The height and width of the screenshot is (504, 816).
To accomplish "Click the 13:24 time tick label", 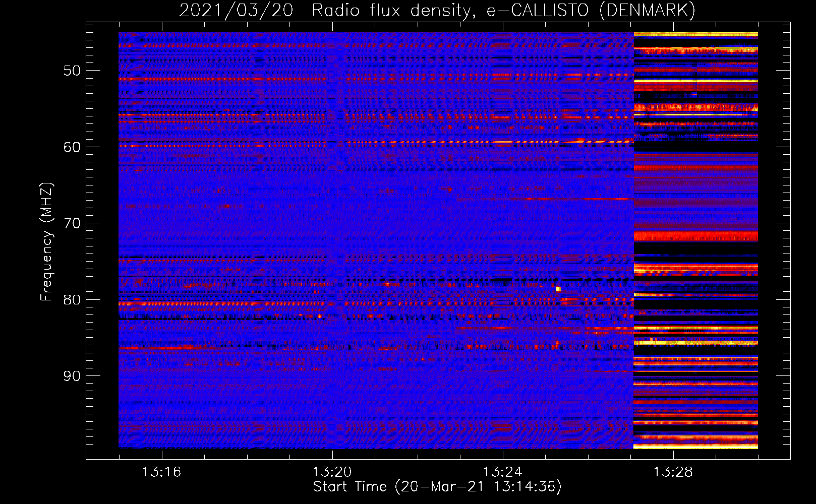I will pyautogui.click(x=502, y=472).
